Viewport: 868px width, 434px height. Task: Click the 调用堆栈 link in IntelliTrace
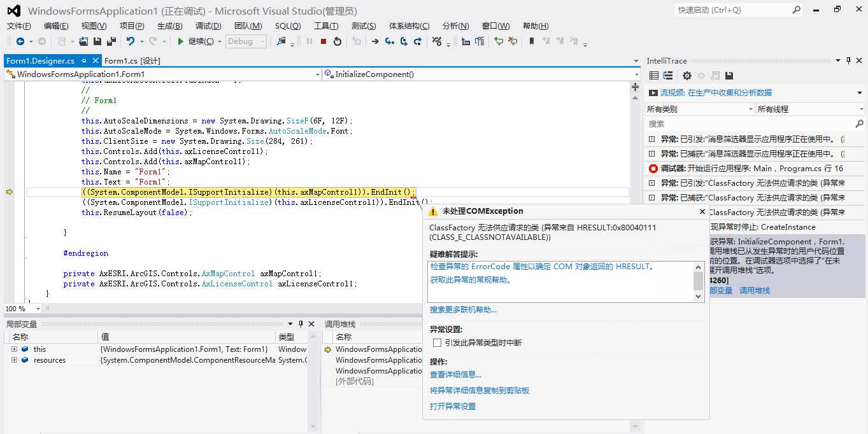(x=755, y=290)
